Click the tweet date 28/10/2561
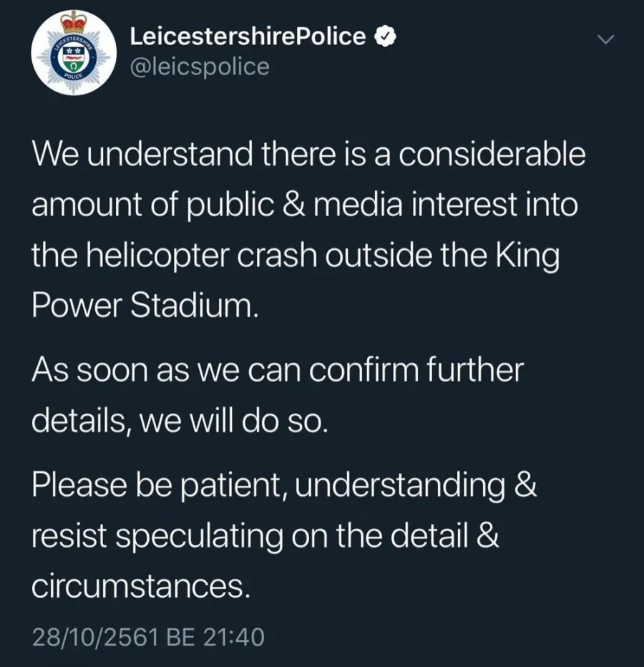The image size is (644, 667). coord(95,636)
